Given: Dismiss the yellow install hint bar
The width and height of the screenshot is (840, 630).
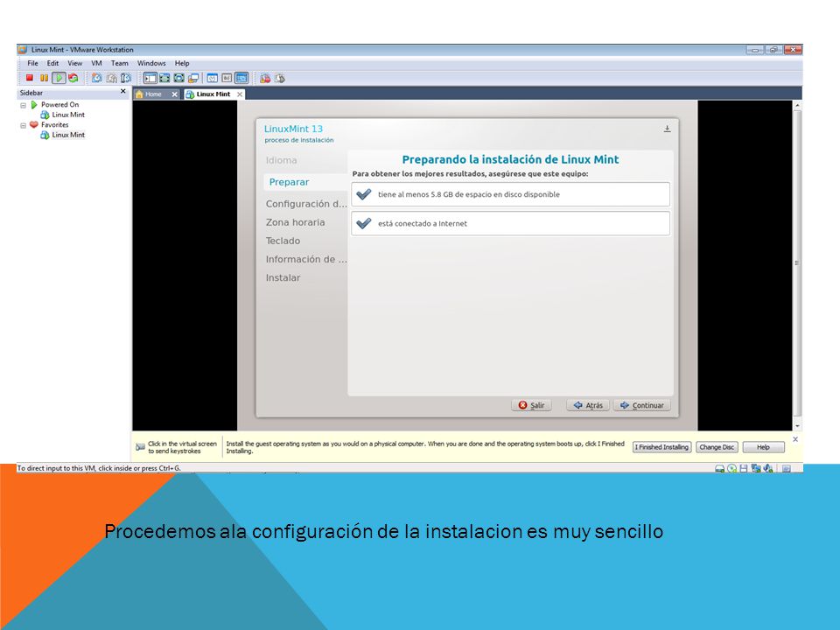Looking at the screenshot, I should click(795, 439).
